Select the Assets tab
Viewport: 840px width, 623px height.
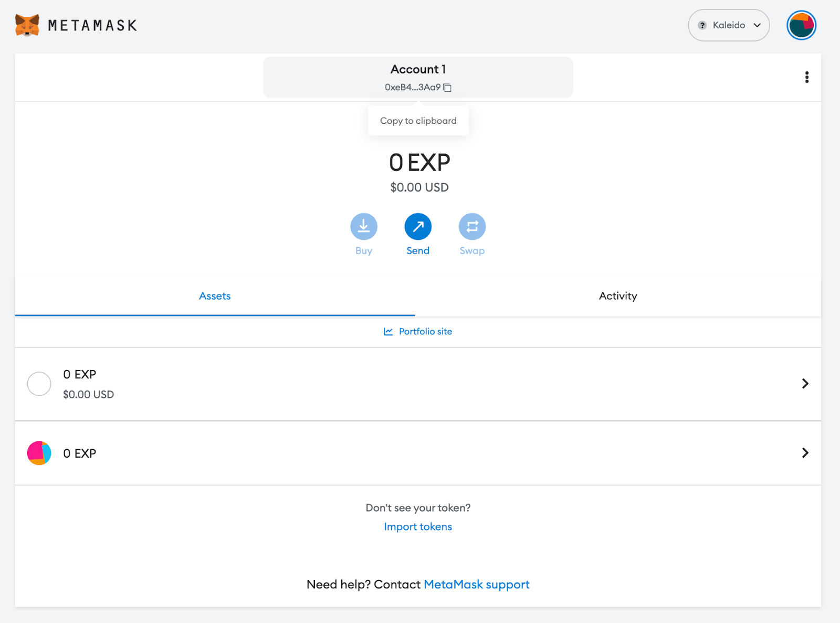click(x=214, y=296)
